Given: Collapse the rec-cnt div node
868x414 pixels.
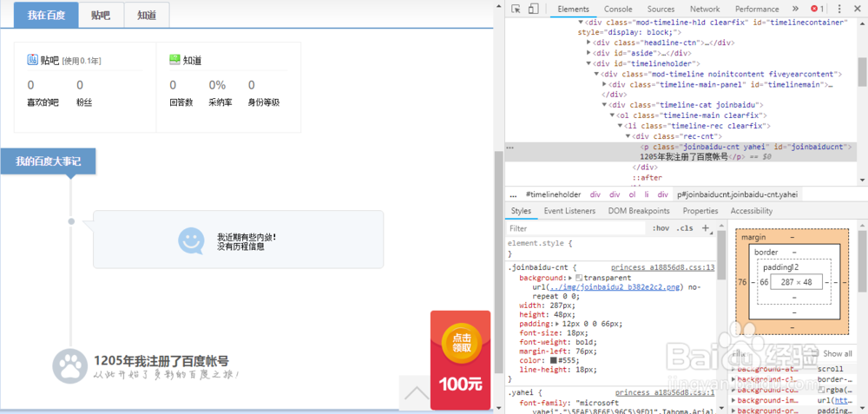Looking at the screenshot, I should (x=628, y=137).
